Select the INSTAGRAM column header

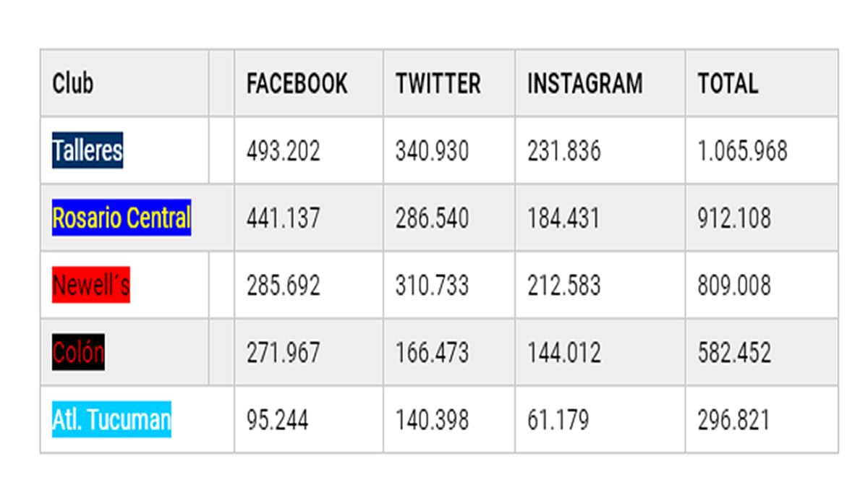[x=584, y=83]
